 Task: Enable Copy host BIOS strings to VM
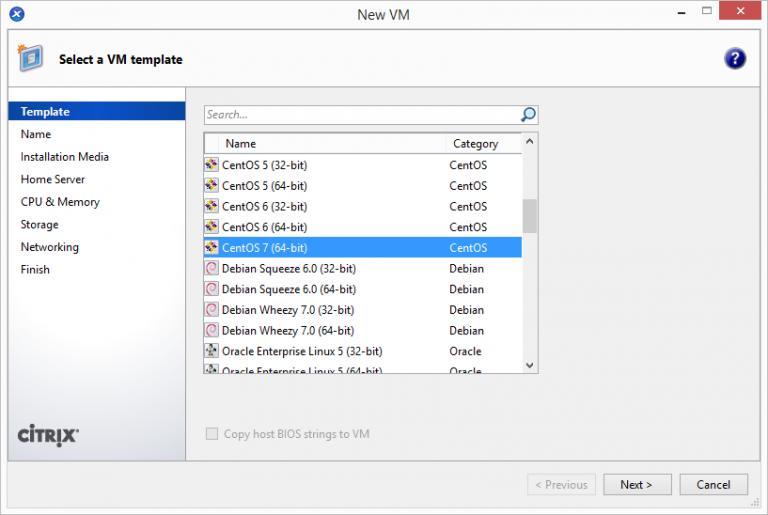click(212, 434)
